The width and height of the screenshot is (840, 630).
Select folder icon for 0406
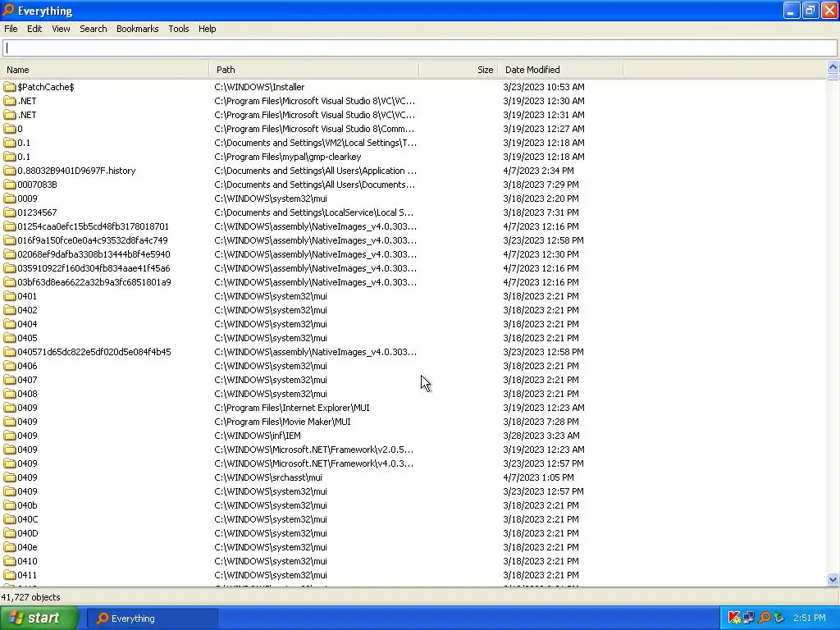(10, 365)
